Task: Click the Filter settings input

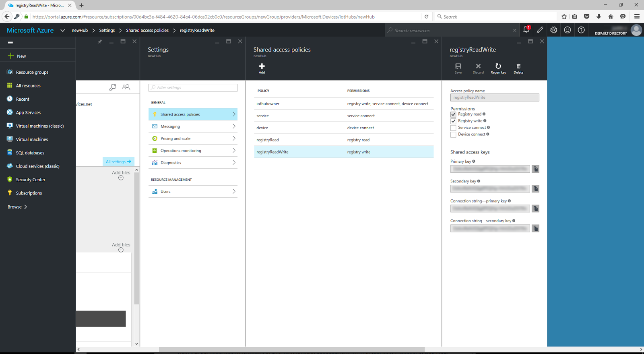Action: coord(193,87)
